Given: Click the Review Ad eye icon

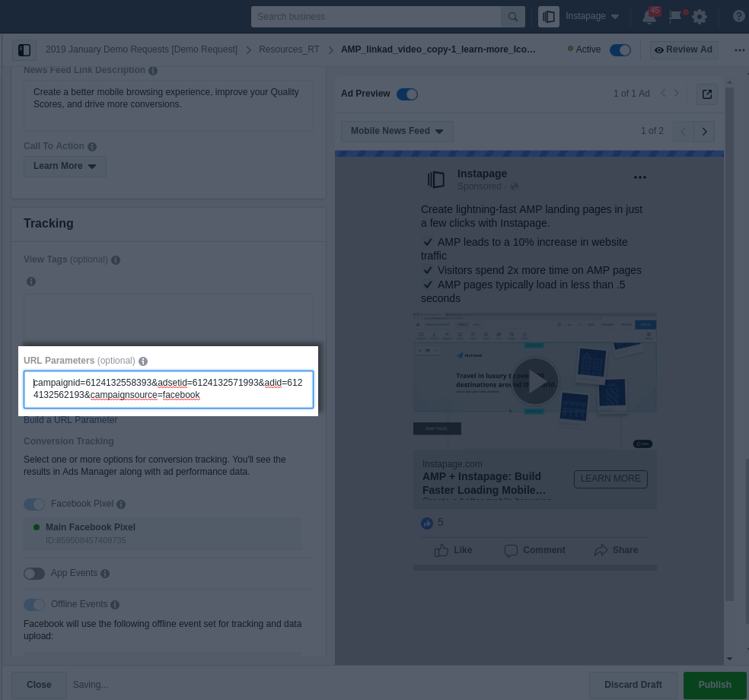Looking at the screenshot, I should click(659, 49).
